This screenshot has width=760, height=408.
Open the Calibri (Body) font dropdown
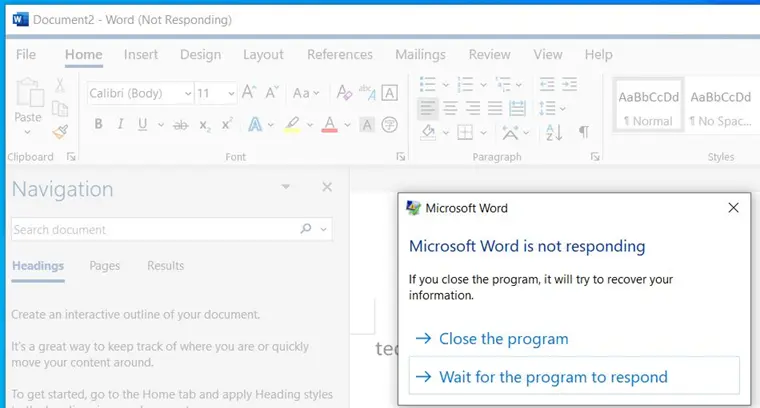coord(189,94)
